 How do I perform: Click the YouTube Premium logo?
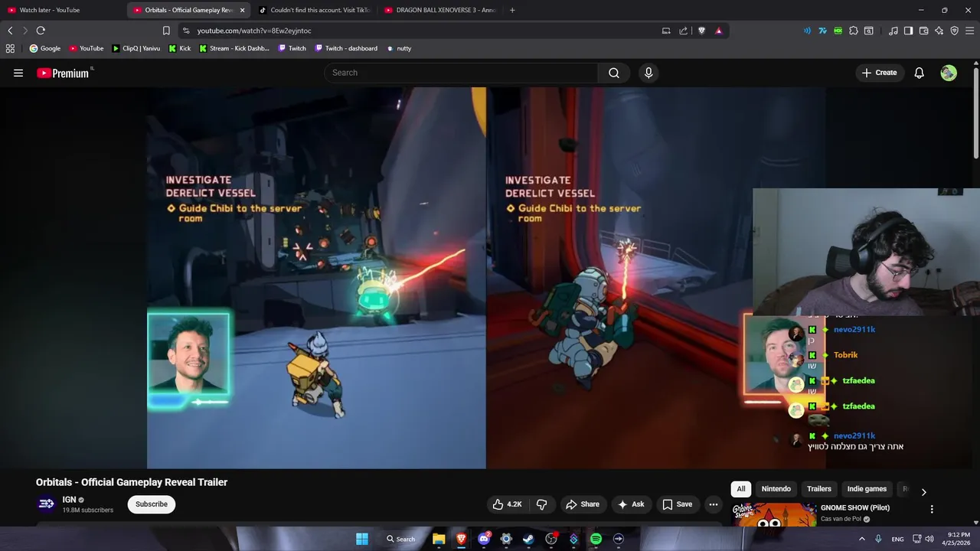pyautogui.click(x=64, y=73)
